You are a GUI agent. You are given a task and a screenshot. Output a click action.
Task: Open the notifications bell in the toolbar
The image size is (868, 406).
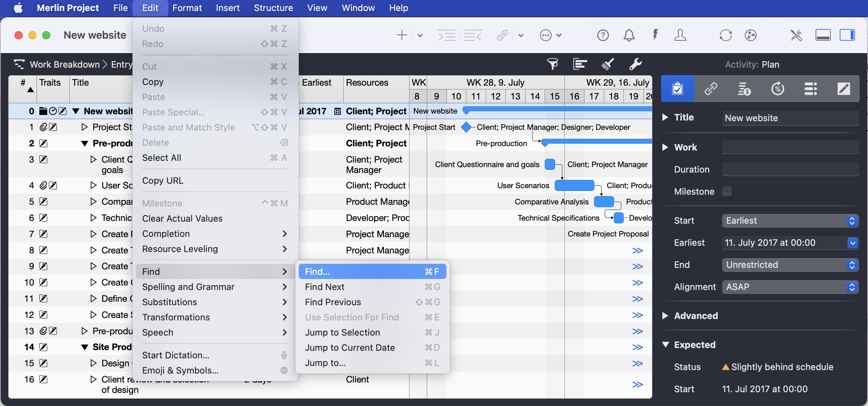[x=629, y=35]
